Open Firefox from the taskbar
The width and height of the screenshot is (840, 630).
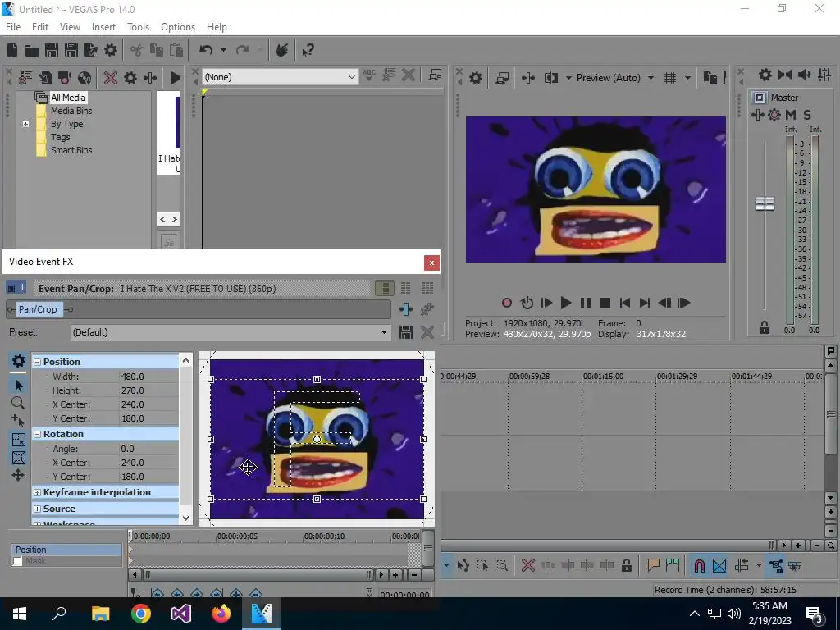pyautogui.click(x=221, y=614)
